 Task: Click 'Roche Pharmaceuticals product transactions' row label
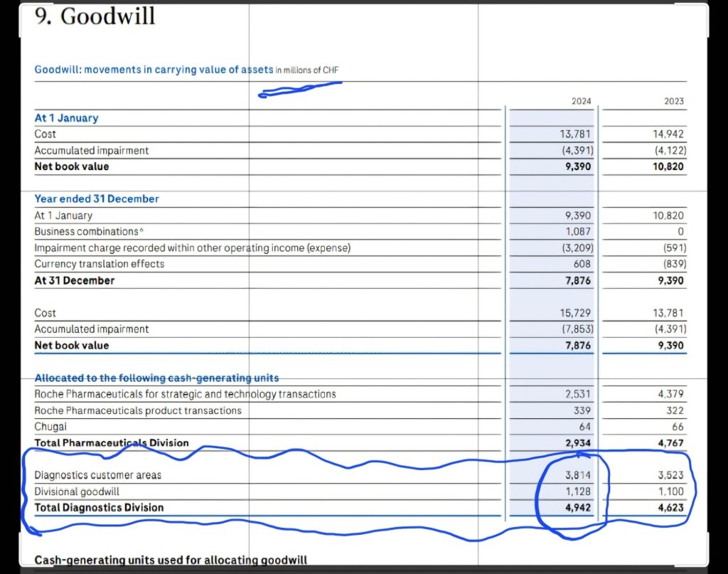pos(138,410)
